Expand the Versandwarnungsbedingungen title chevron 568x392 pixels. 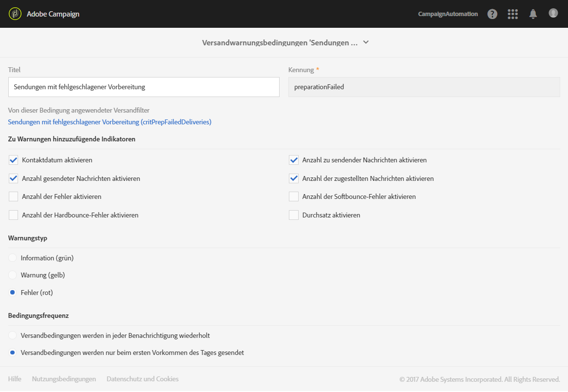[x=366, y=42]
